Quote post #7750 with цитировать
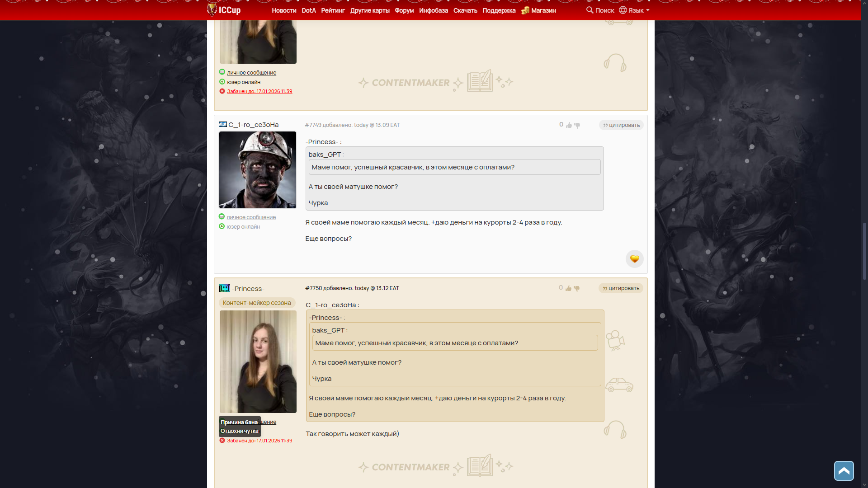 point(621,288)
